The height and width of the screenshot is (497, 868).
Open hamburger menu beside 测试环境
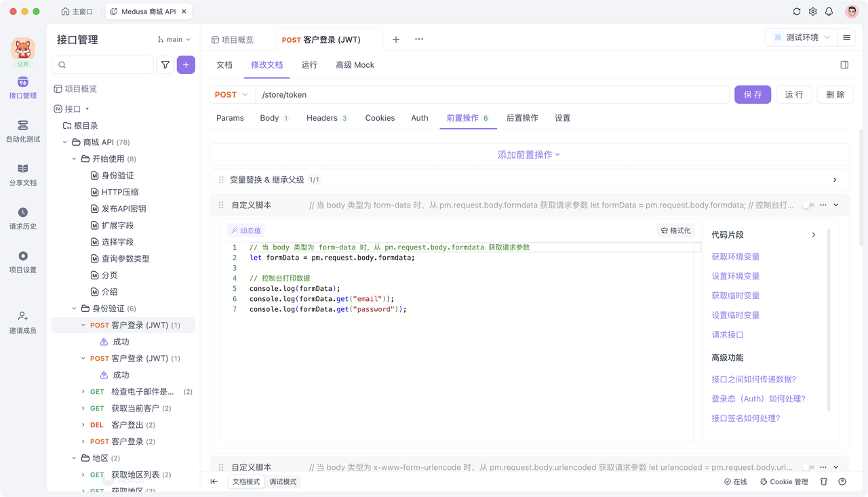[847, 38]
